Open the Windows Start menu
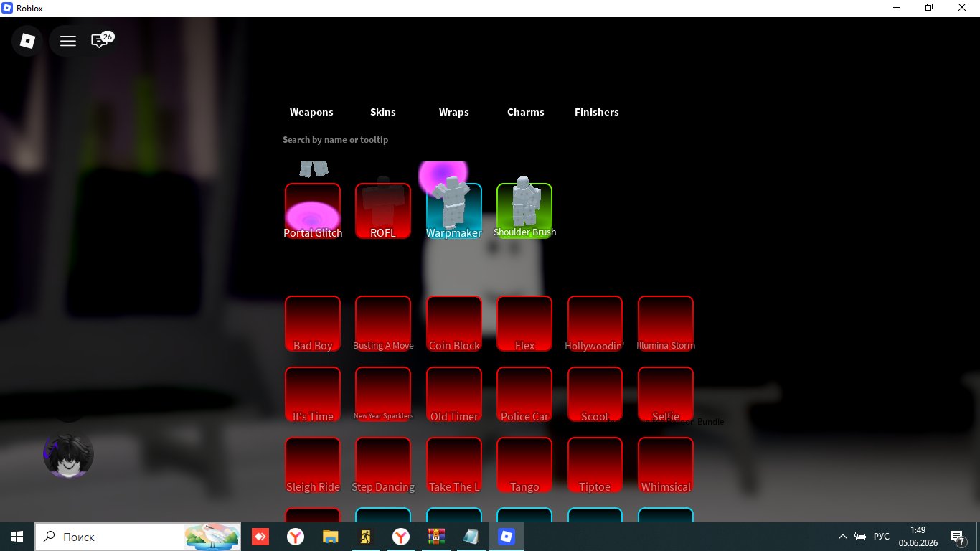The width and height of the screenshot is (980, 551). 17,537
